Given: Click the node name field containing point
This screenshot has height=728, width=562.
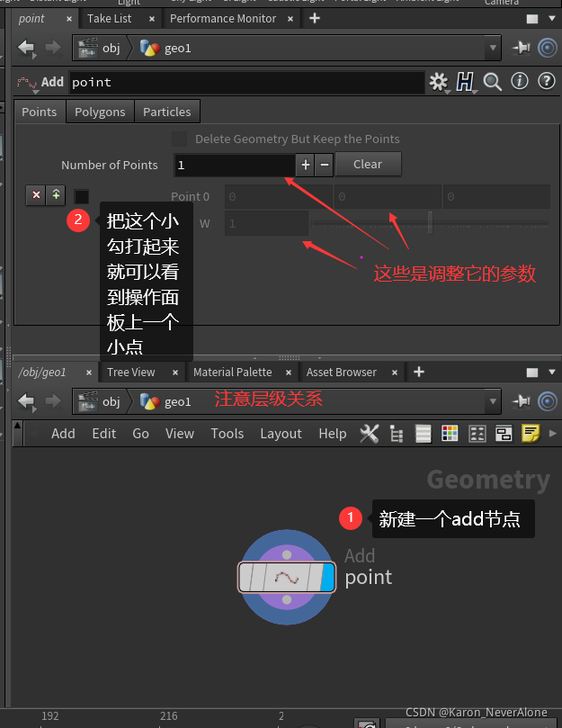Looking at the screenshot, I should point(247,83).
